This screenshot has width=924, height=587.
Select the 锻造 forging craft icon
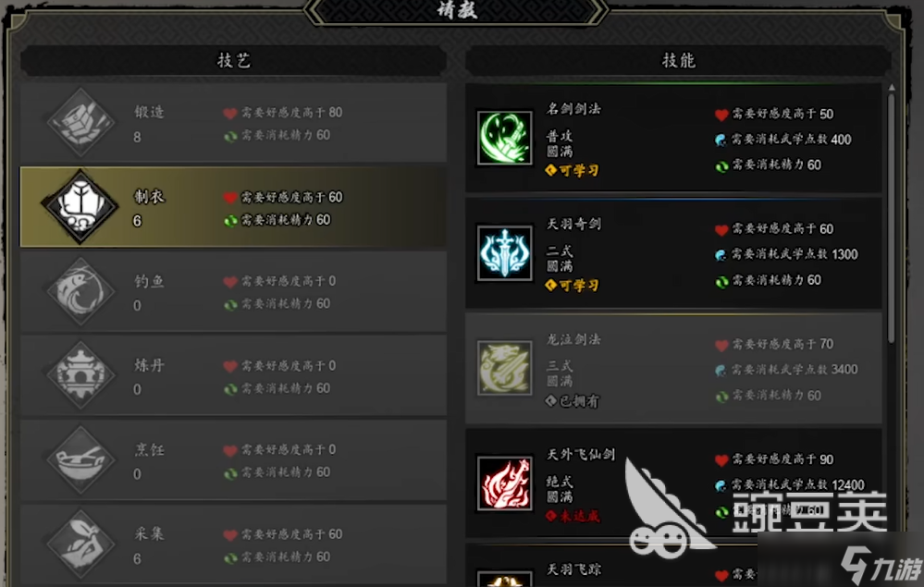point(80,122)
